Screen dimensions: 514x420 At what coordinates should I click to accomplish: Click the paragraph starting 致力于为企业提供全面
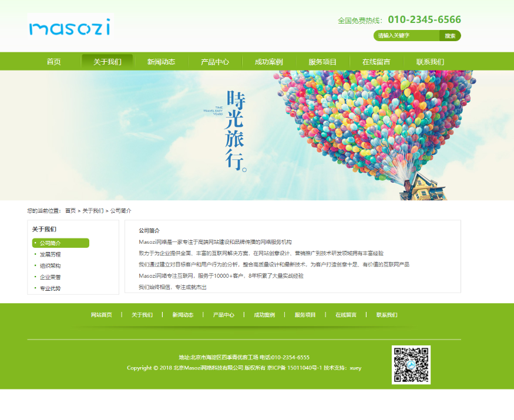pos(261,253)
